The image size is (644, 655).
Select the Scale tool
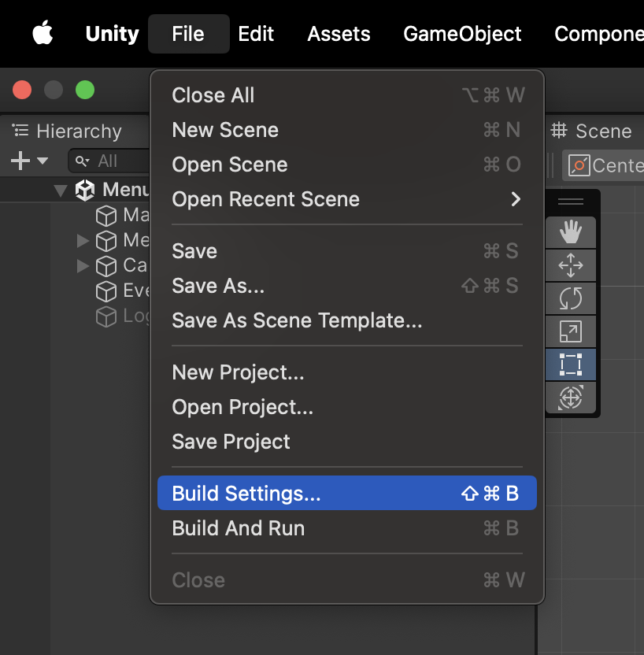pos(570,332)
